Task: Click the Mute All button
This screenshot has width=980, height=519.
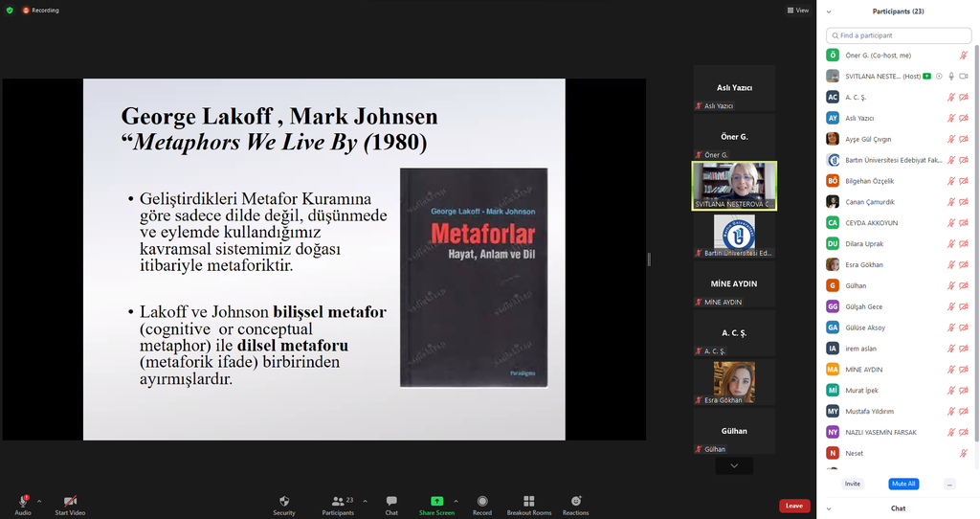Action: (x=903, y=484)
